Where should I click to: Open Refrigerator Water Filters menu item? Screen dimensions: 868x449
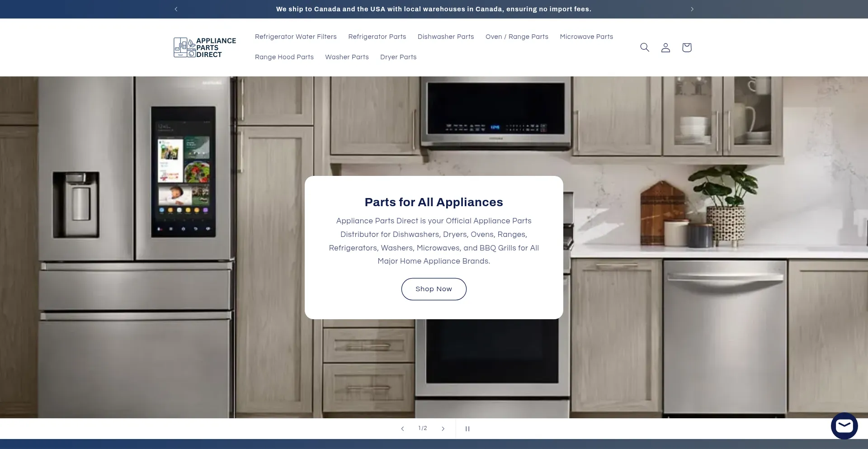click(x=296, y=37)
